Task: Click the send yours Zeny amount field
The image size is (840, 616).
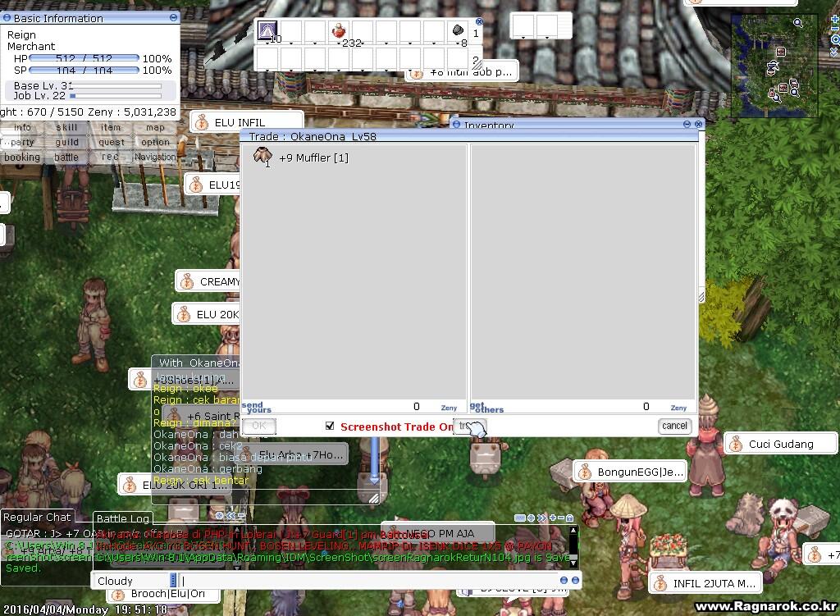Action: (x=354, y=407)
